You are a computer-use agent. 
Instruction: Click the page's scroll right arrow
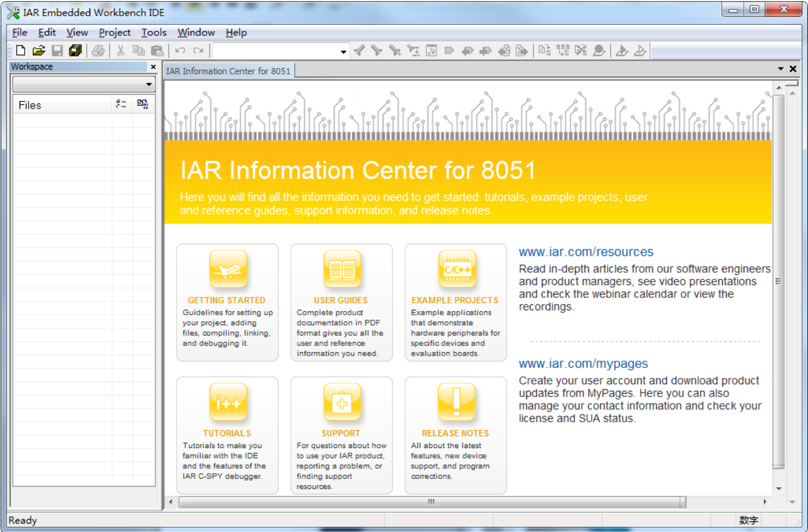point(765,502)
